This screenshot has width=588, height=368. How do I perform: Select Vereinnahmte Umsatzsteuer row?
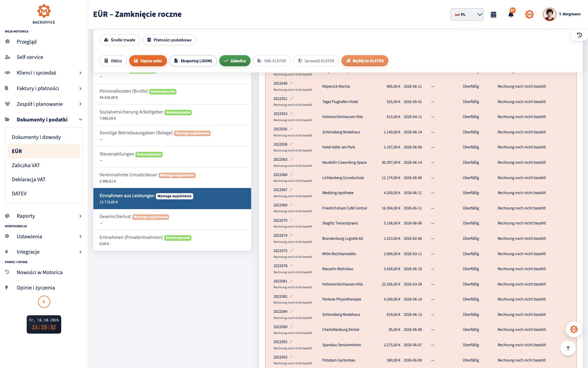[172, 178]
